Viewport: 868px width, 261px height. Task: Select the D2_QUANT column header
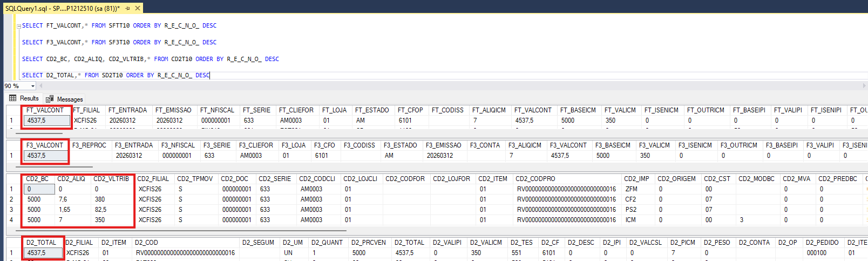coord(327,243)
